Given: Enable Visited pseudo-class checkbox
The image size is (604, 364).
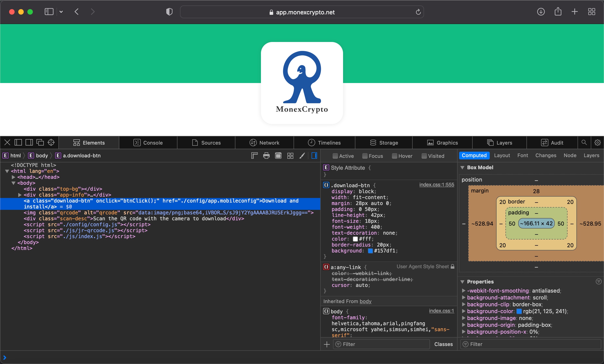Looking at the screenshot, I should pyautogui.click(x=424, y=156).
